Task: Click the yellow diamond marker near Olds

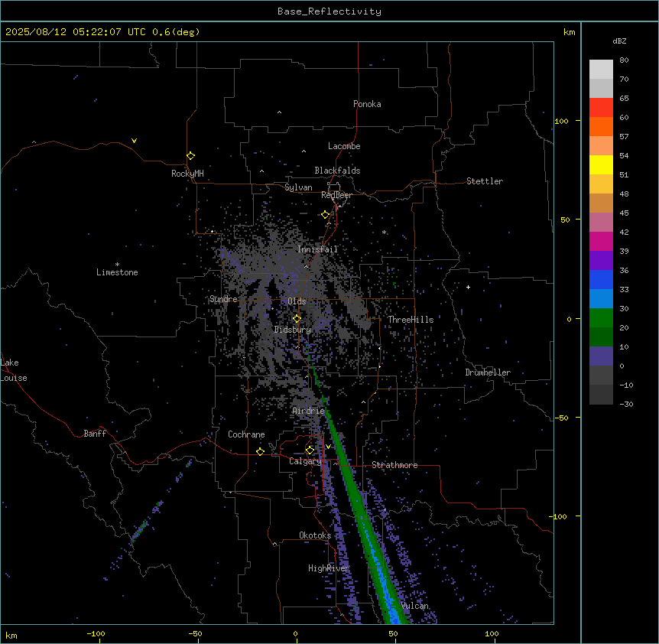Action: pyautogui.click(x=297, y=319)
